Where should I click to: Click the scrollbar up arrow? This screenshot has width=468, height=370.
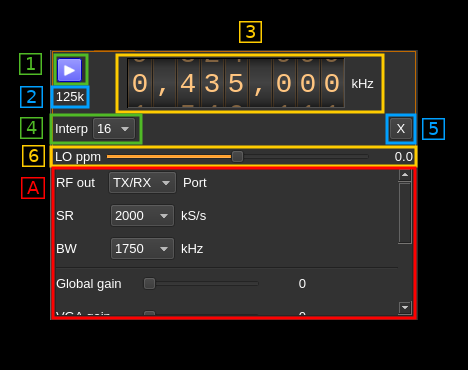coord(405,175)
